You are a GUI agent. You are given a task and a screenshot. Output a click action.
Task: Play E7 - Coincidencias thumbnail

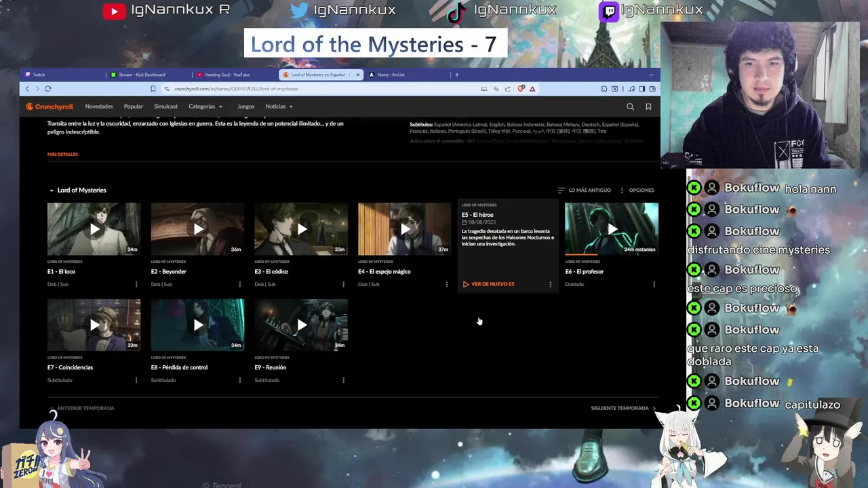coord(94,325)
